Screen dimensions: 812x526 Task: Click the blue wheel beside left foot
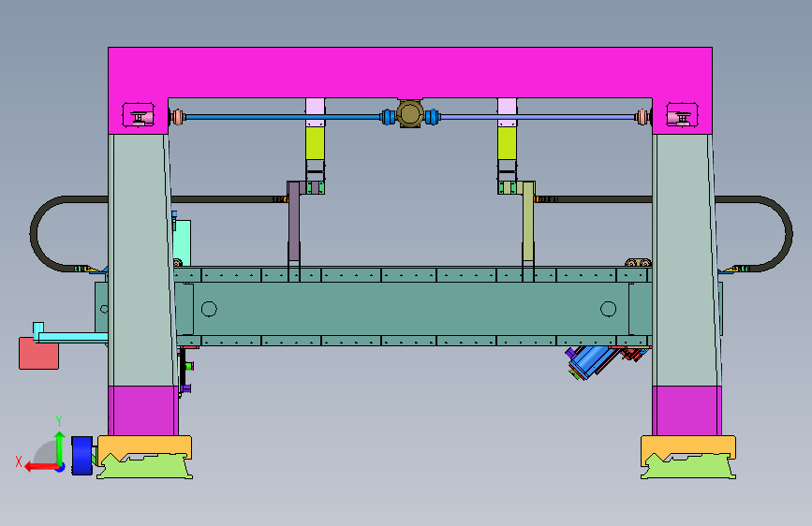81,456
